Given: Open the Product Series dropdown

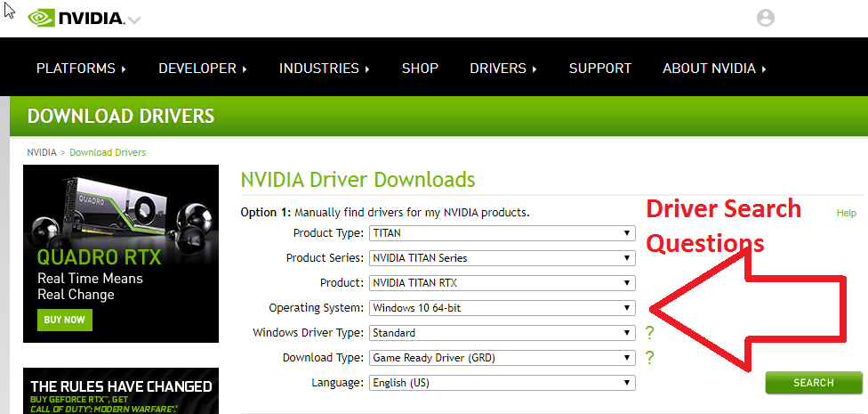Looking at the screenshot, I should tap(502, 258).
